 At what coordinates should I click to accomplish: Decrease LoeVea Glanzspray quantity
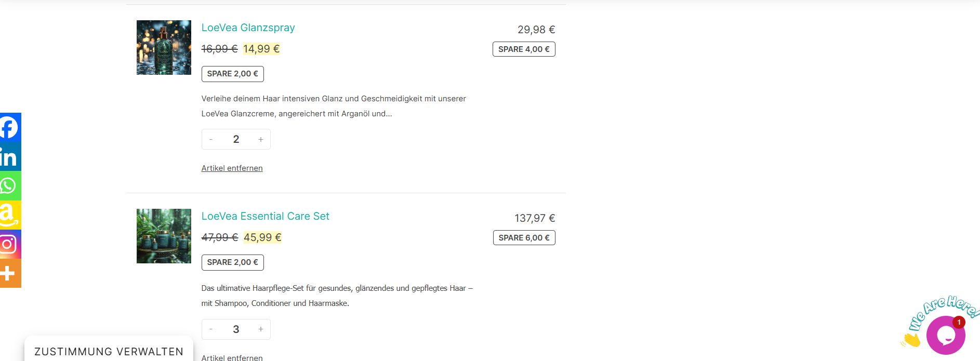pyautogui.click(x=211, y=139)
